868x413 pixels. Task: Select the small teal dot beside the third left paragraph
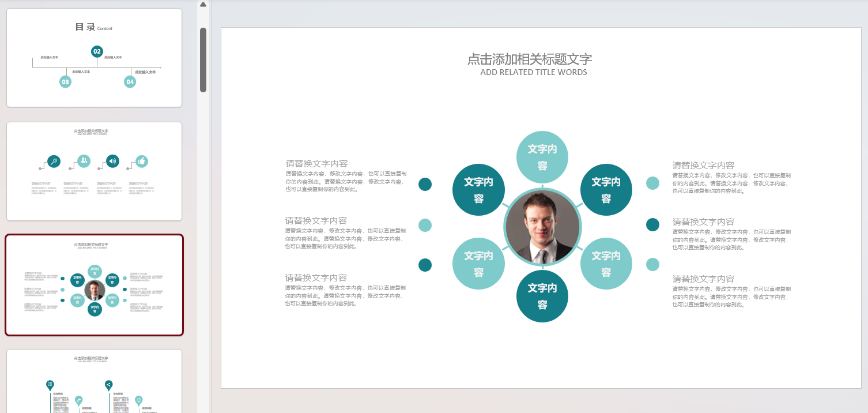(425, 265)
